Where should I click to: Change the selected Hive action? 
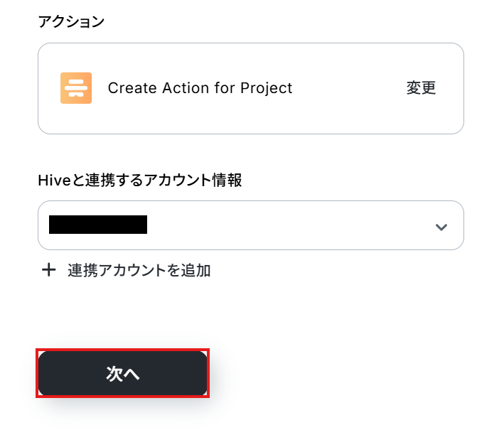click(x=421, y=88)
